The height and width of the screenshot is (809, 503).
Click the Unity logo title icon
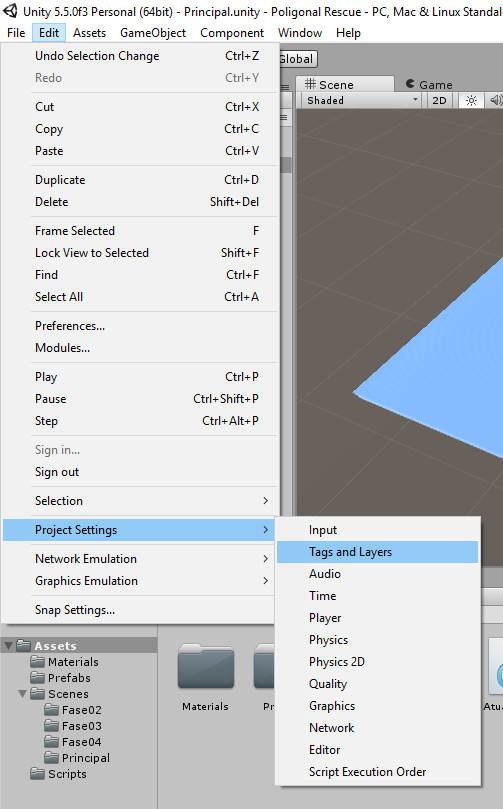pos(10,10)
